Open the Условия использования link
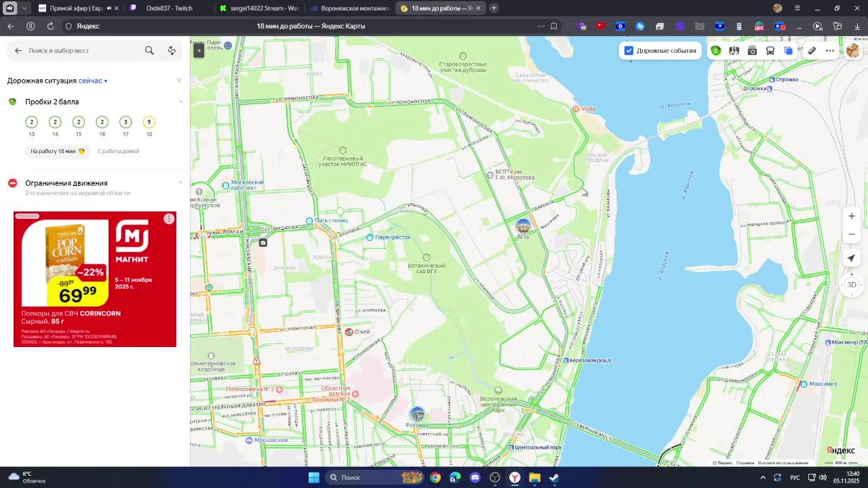The width and height of the screenshot is (868, 488). click(783, 463)
